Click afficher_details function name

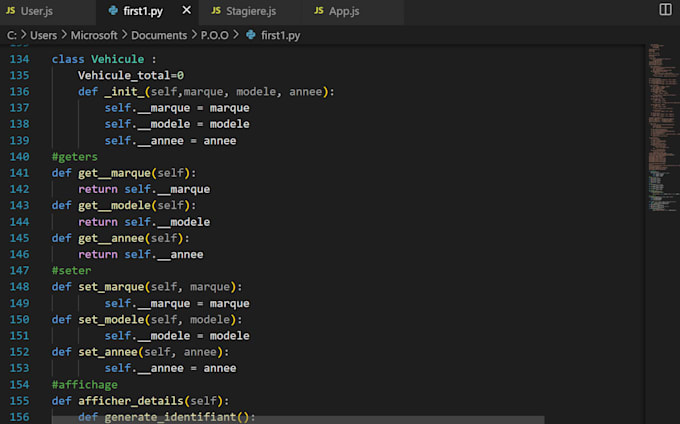click(x=131, y=401)
